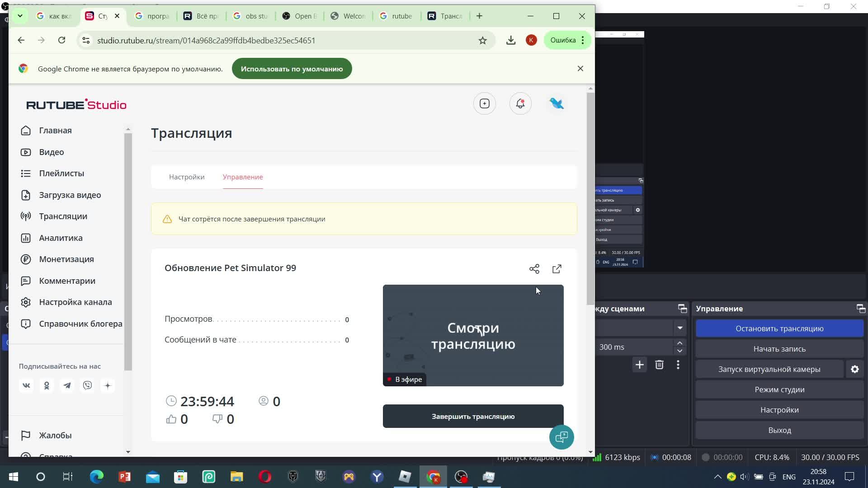868x488 pixels.
Task: Open Настройка канала in sidebar
Action: 66,302
